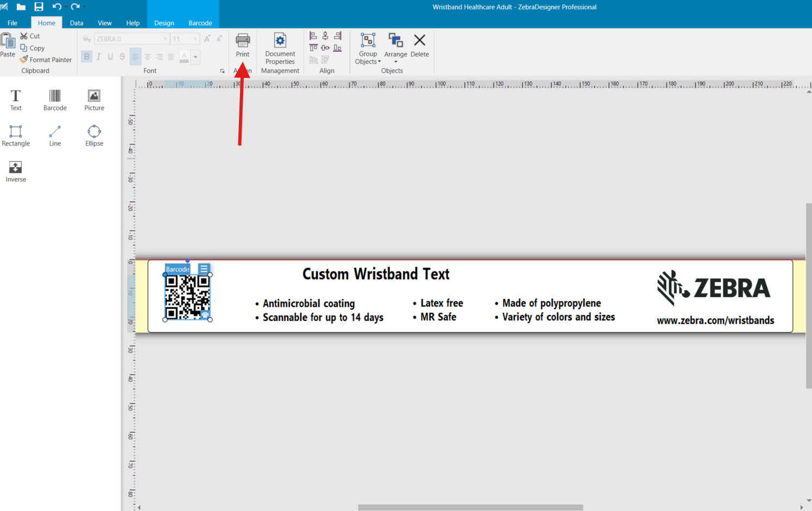Expand the Font group dialog launcher

click(222, 71)
